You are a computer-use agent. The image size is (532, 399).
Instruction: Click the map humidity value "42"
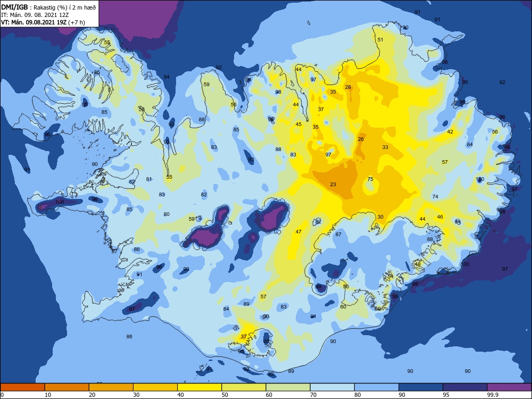[x=450, y=131]
